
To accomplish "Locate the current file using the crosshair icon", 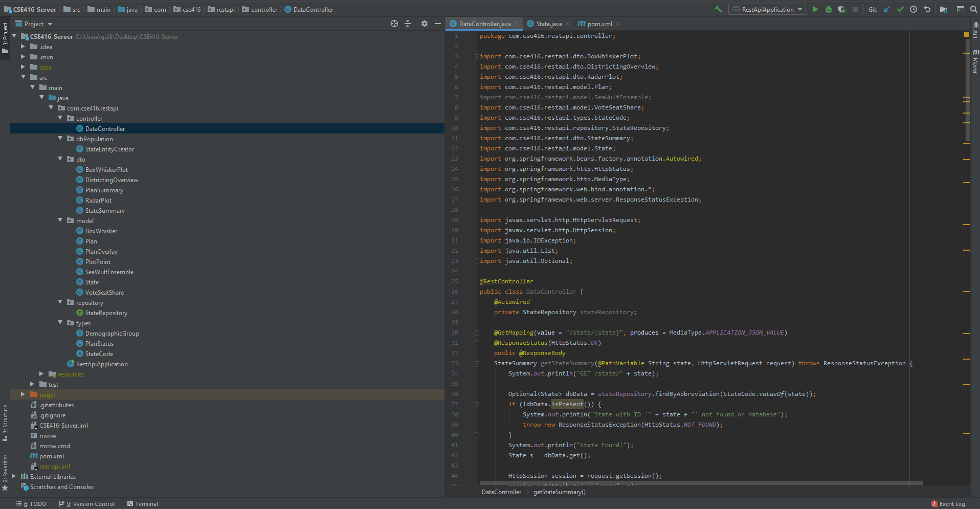I will click(394, 24).
